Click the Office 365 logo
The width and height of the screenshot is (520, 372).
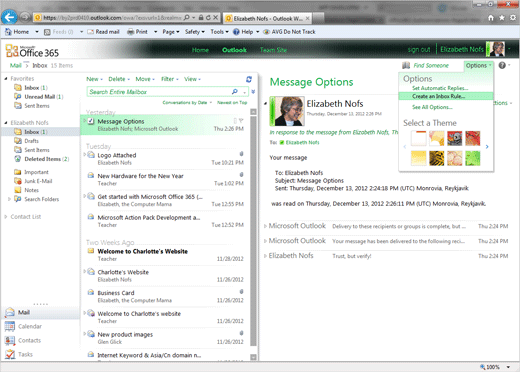coord(32,51)
